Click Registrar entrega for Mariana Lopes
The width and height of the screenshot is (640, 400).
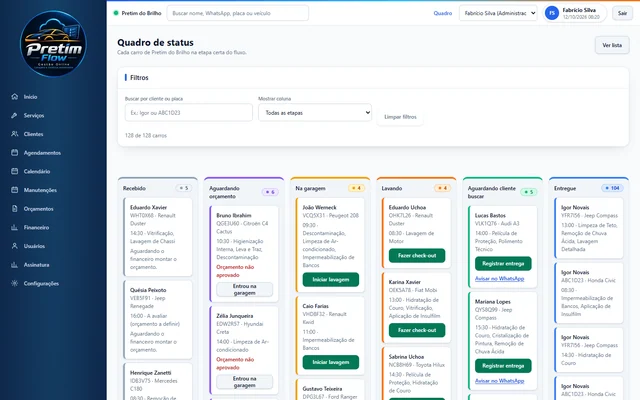coord(503,366)
